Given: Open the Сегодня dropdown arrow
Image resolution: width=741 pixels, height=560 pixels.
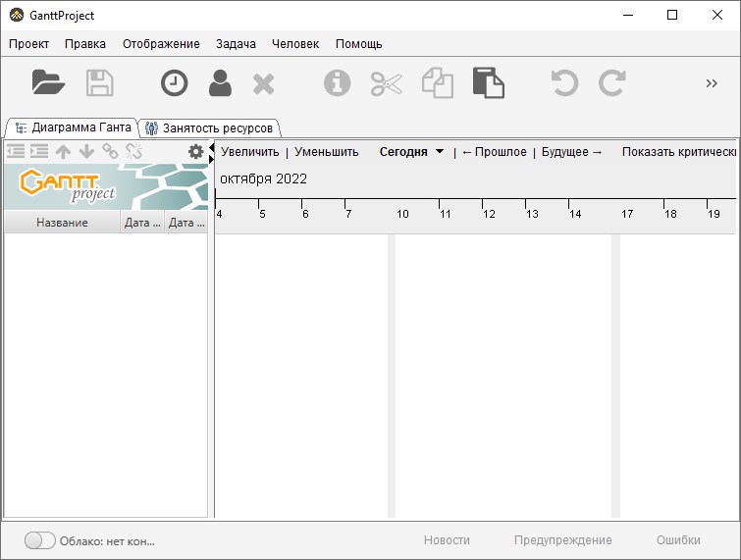Looking at the screenshot, I should [x=440, y=152].
